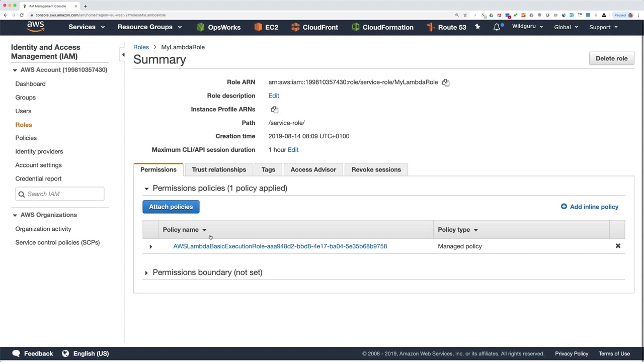The height and width of the screenshot is (362, 644).
Task: Edit the maximum session duration
Action: tap(293, 150)
